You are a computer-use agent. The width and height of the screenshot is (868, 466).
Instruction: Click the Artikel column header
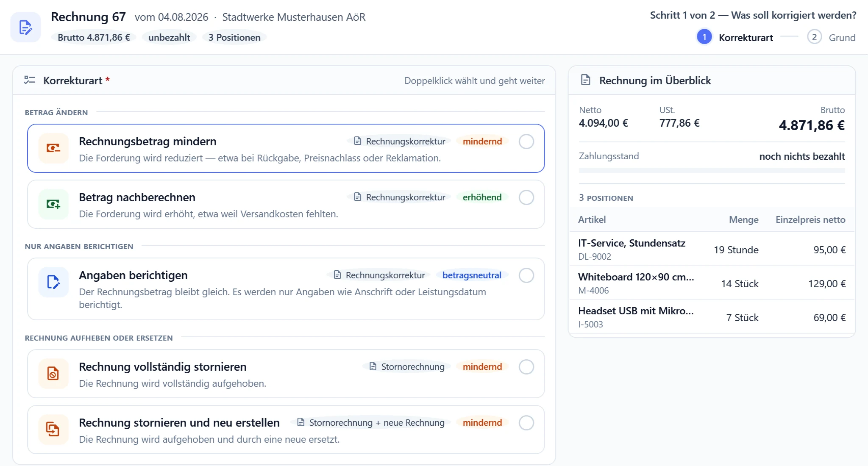[592, 219]
